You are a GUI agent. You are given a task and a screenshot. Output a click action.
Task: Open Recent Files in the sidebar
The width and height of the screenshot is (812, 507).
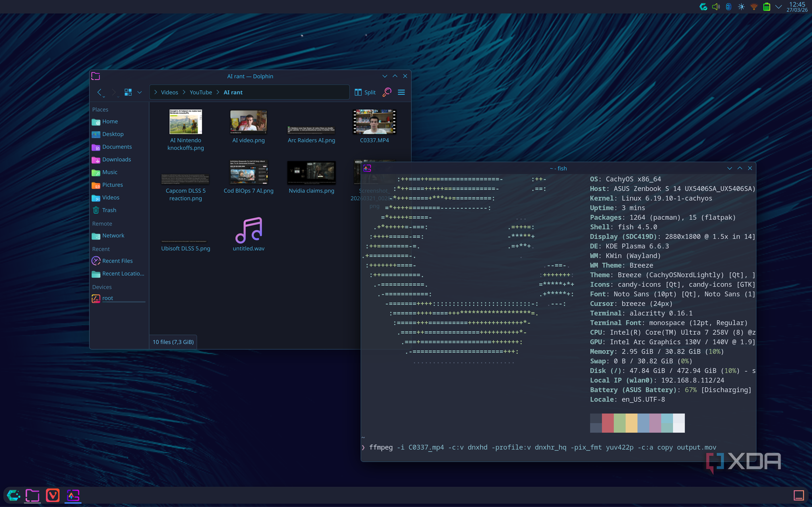(118, 261)
